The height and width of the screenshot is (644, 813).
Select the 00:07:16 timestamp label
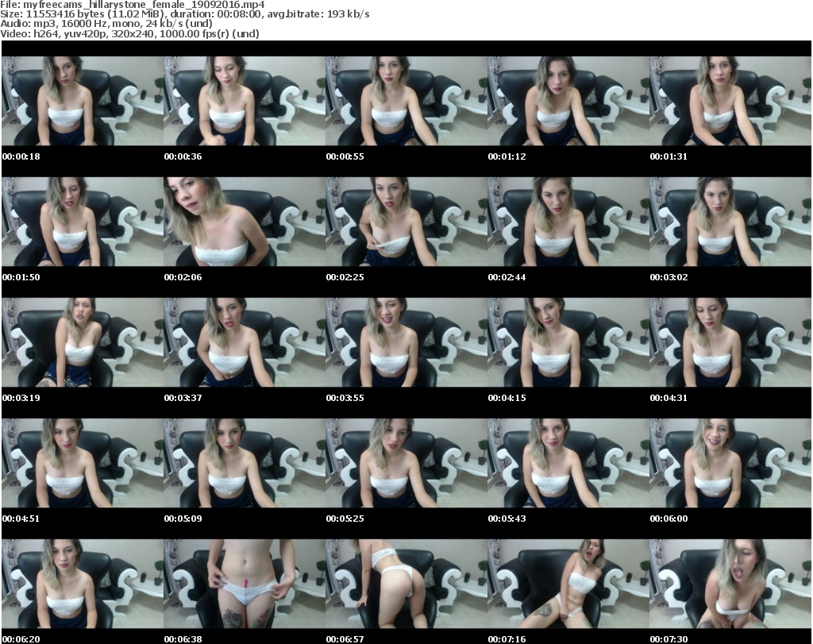point(507,639)
